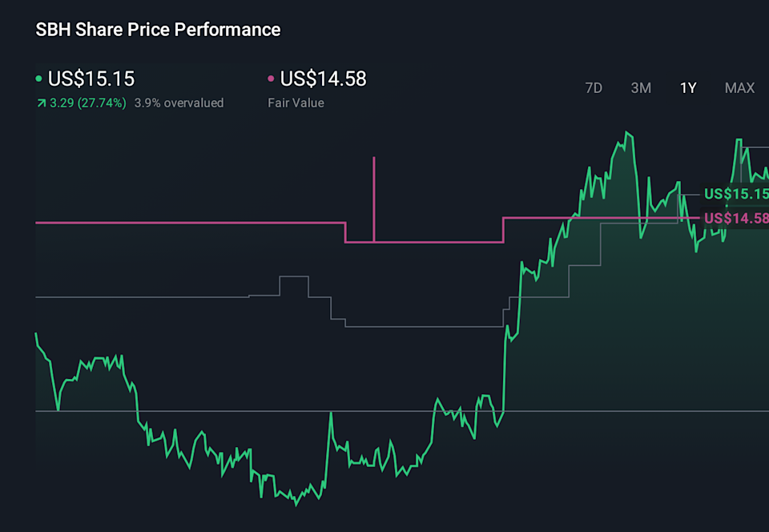Toggle the share price series via its legend entry
Screen dimensions: 769x532
pyautogui.click(x=91, y=79)
